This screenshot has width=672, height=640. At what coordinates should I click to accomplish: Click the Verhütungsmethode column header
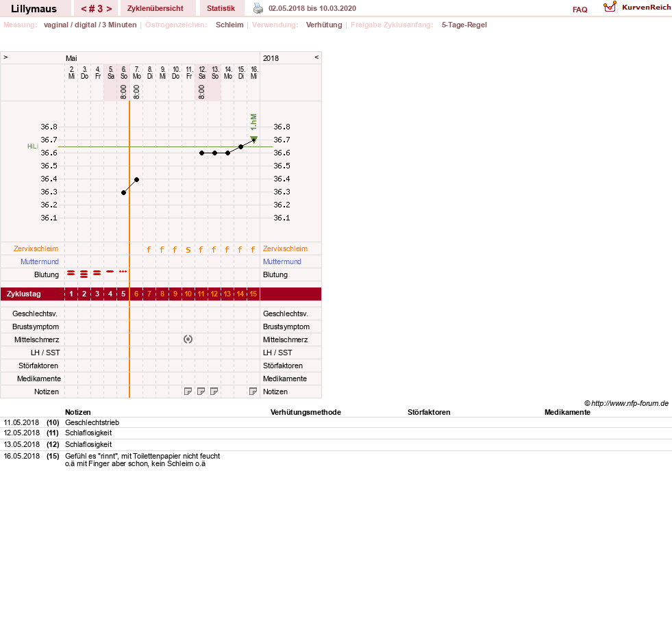coord(306,412)
